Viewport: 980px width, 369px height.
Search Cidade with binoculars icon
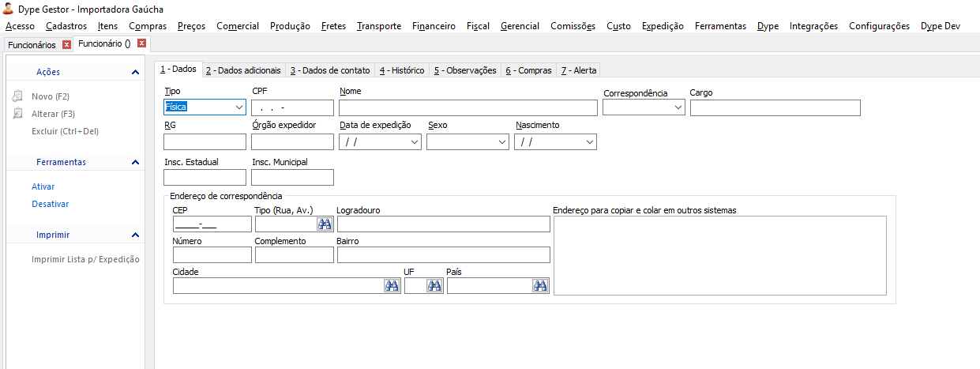(392, 286)
